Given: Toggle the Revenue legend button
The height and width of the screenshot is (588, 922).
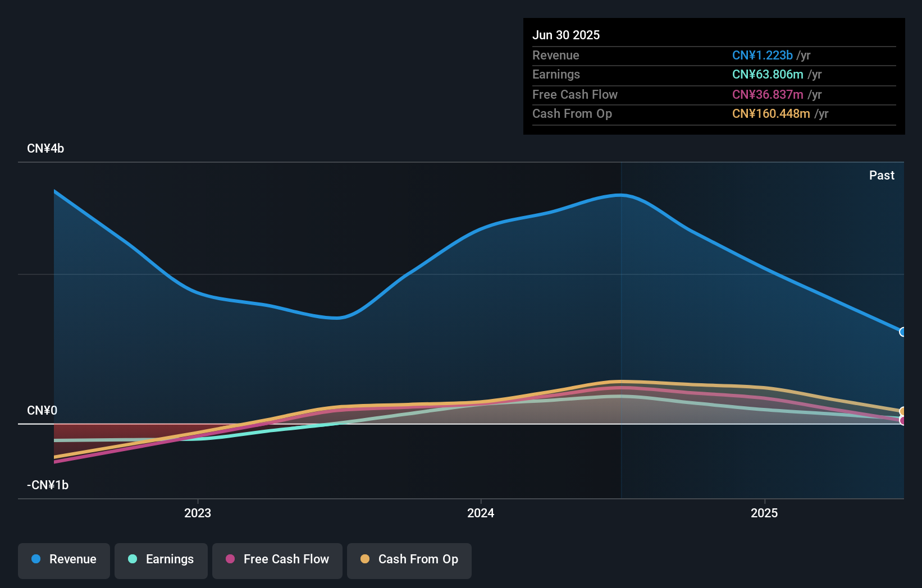Looking at the screenshot, I should pos(64,561).
